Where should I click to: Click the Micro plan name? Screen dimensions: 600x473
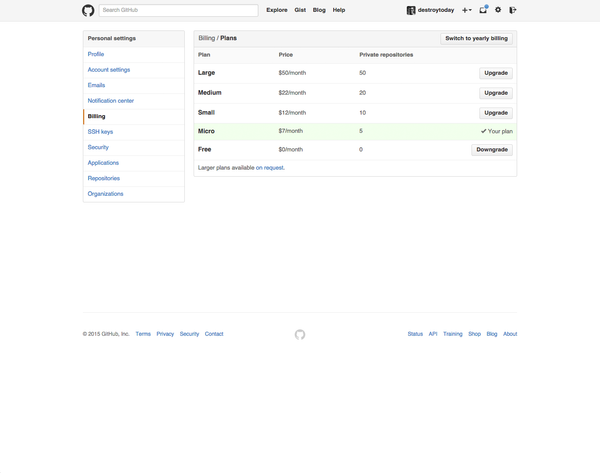click(x=206, y=131)
